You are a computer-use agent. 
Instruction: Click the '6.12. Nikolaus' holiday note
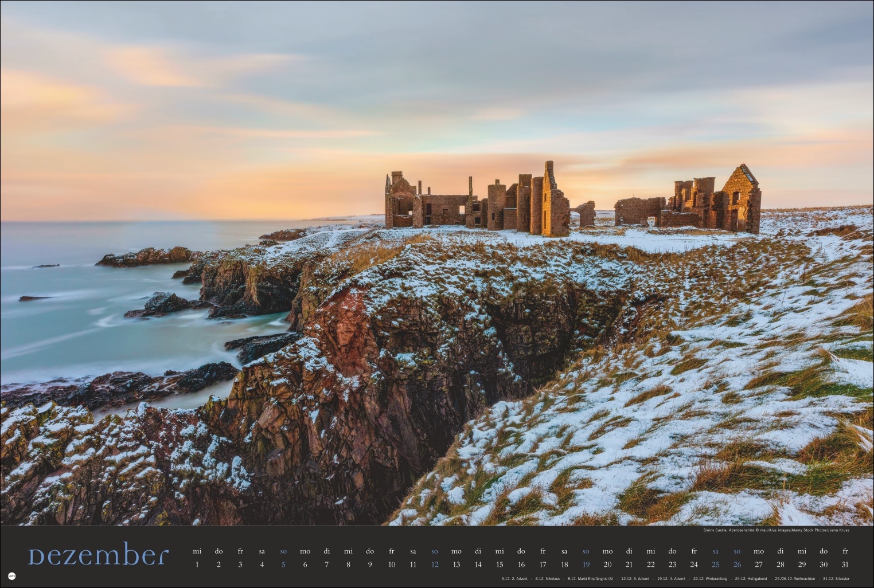tap(547, 579)
